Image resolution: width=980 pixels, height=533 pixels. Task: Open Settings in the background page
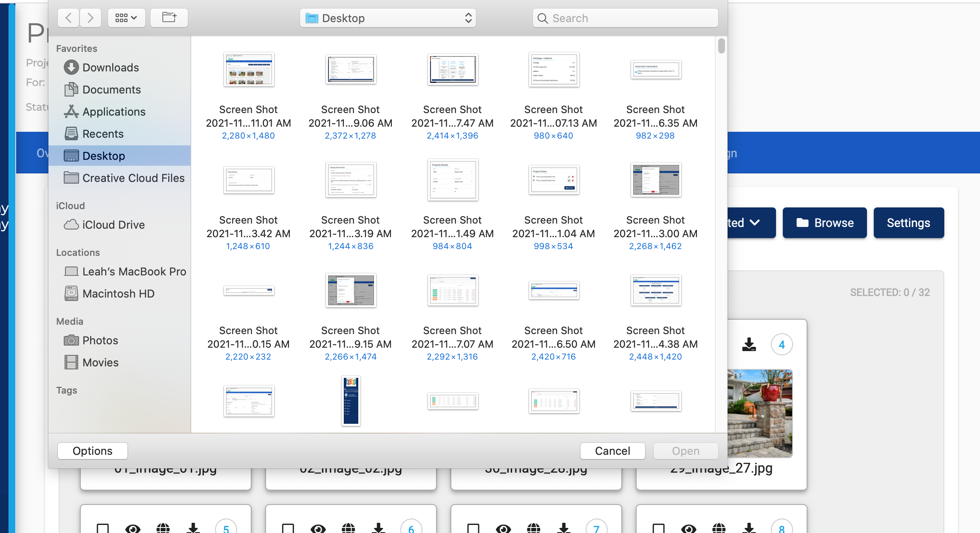pyautogui.click(x=909, y=223)
